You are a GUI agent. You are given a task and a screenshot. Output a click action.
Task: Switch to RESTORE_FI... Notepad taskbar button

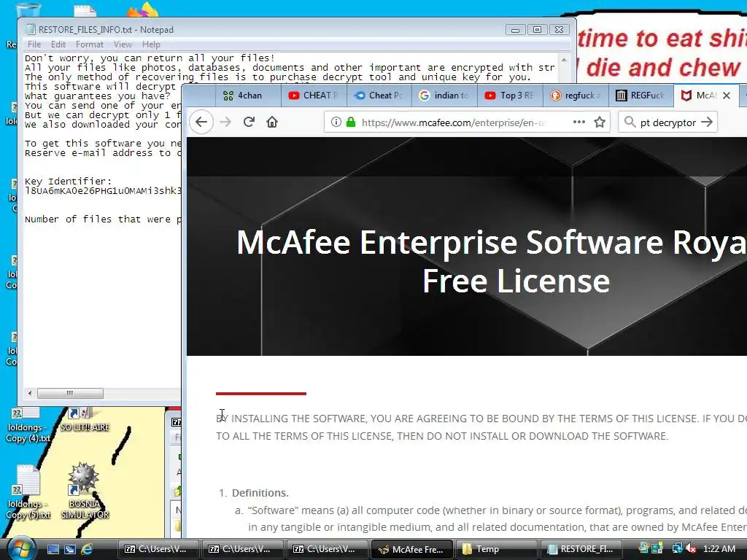point(580,549)
